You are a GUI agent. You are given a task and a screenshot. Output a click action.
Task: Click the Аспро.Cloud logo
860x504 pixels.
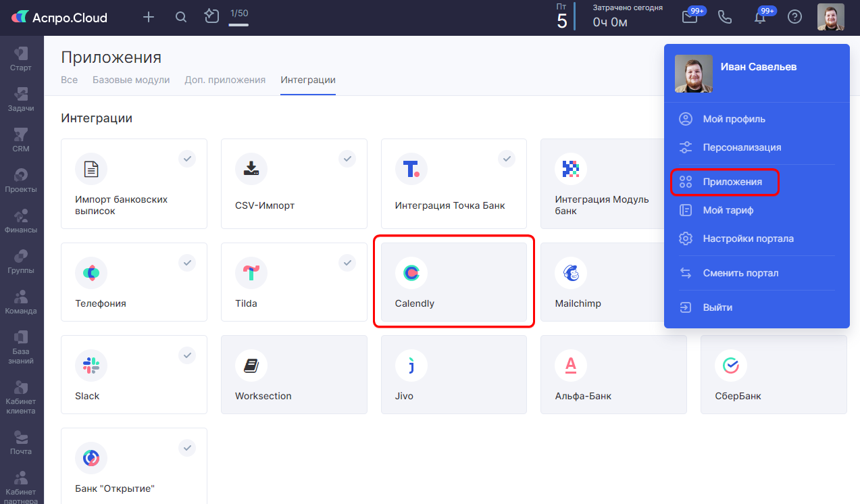(x=59, y=18)
